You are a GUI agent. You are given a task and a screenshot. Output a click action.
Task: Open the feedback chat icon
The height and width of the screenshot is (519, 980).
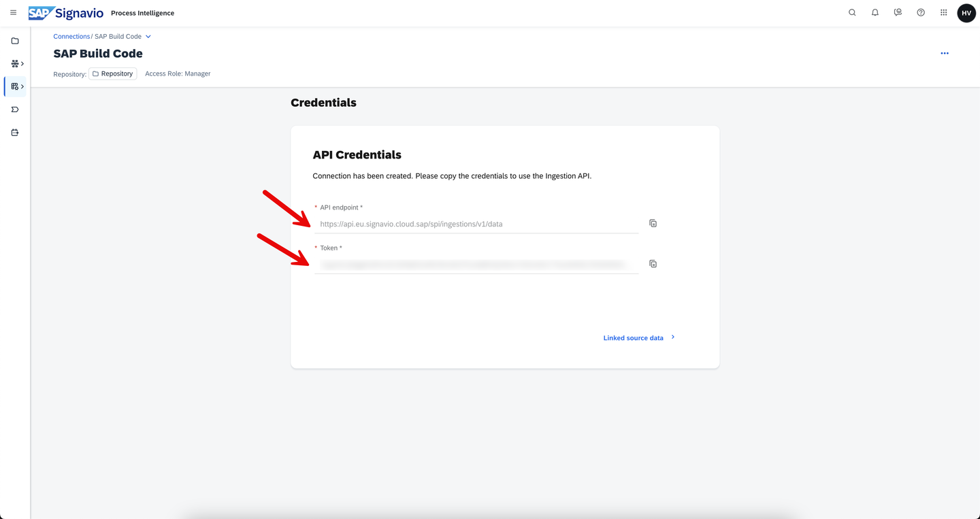tap(898, 13)
